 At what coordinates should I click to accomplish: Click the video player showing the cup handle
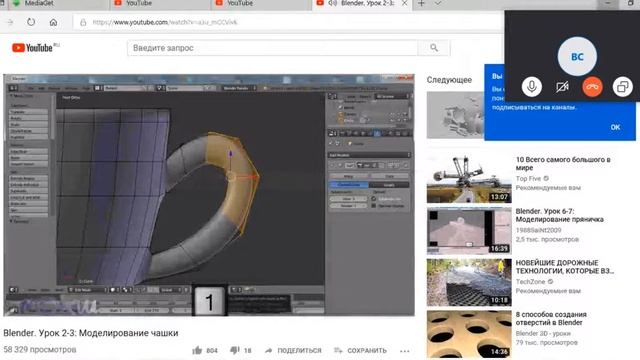[209, 195]
